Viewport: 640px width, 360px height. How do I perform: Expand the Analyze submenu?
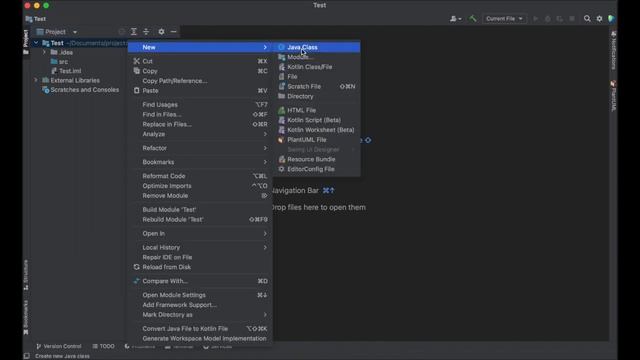pyautogui.click(x=200, y=134)
